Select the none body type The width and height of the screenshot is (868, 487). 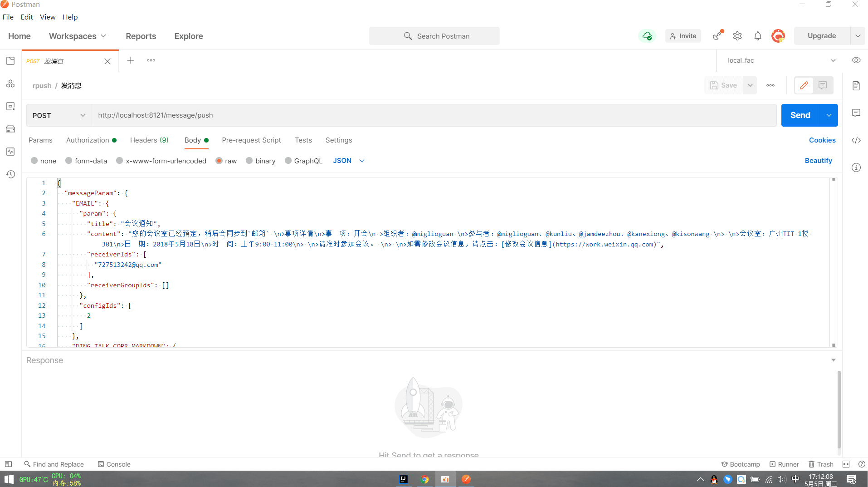44,161
